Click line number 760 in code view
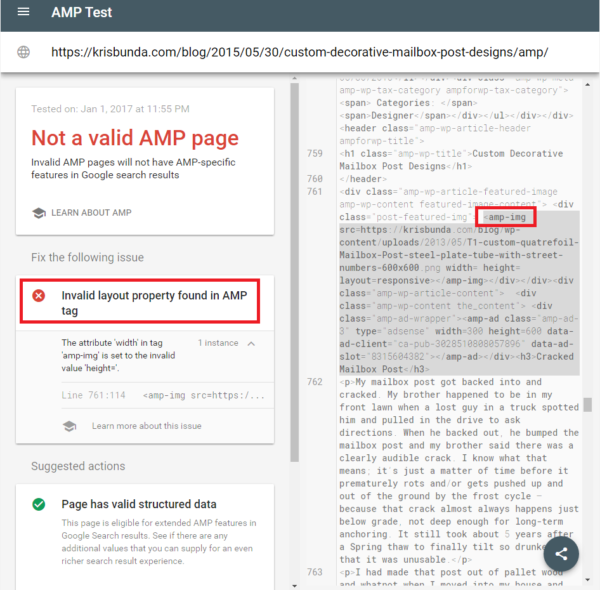This screenshot has width=600, height=590. (315, 179)
